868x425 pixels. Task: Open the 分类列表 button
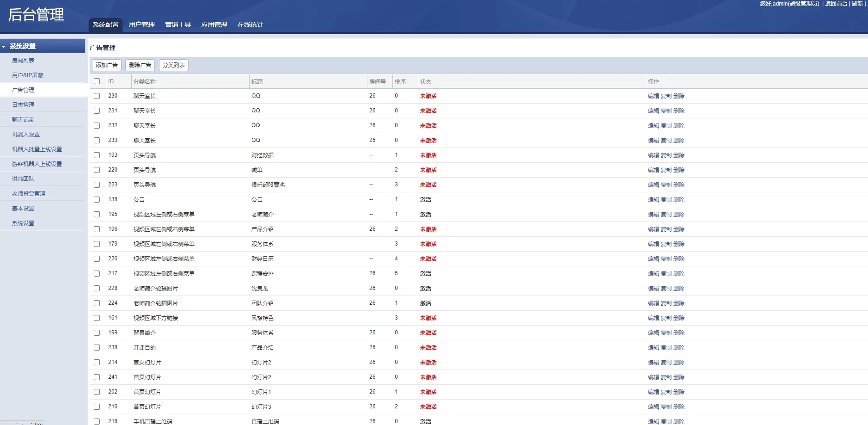(x=173, y=65)
